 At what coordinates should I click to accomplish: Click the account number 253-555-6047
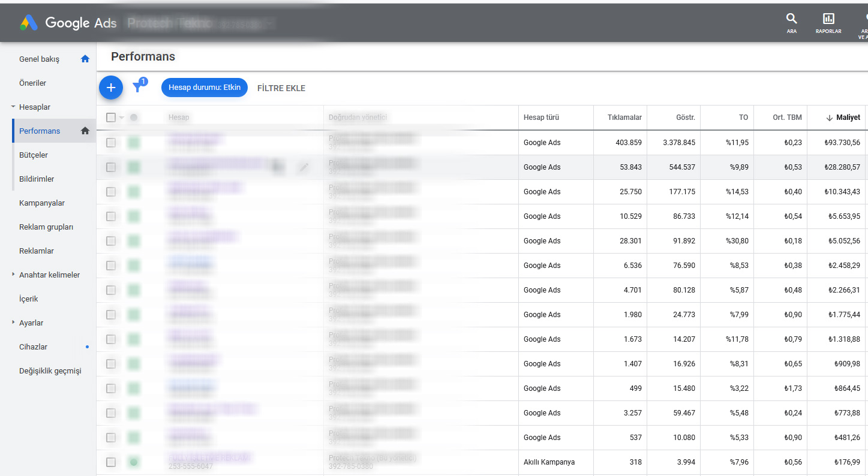tap(191, 466)
